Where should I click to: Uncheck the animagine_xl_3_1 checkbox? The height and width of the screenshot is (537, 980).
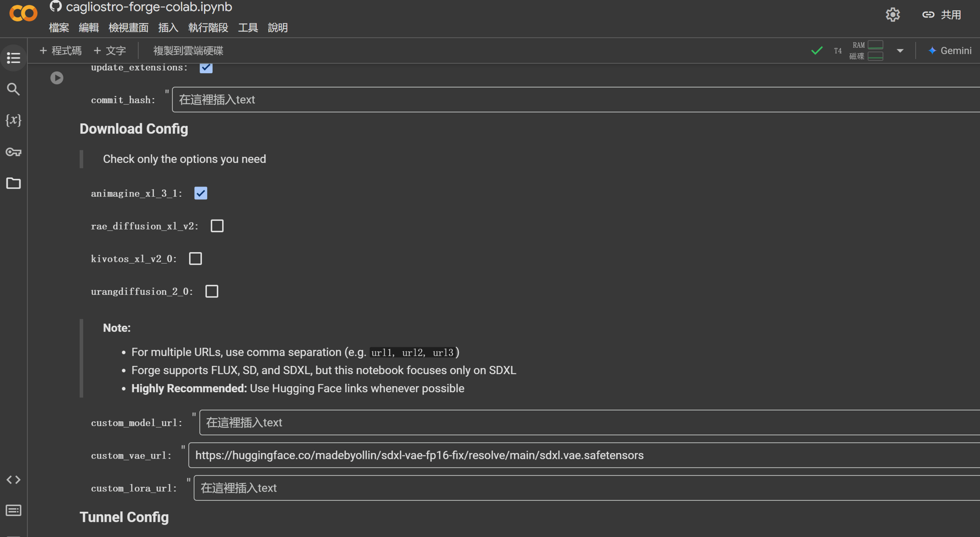[201, 193]
